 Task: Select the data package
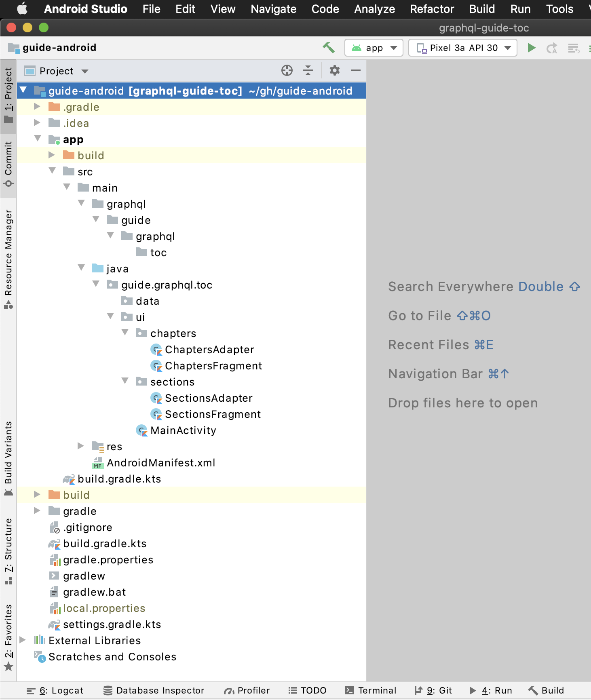[140, 301]
